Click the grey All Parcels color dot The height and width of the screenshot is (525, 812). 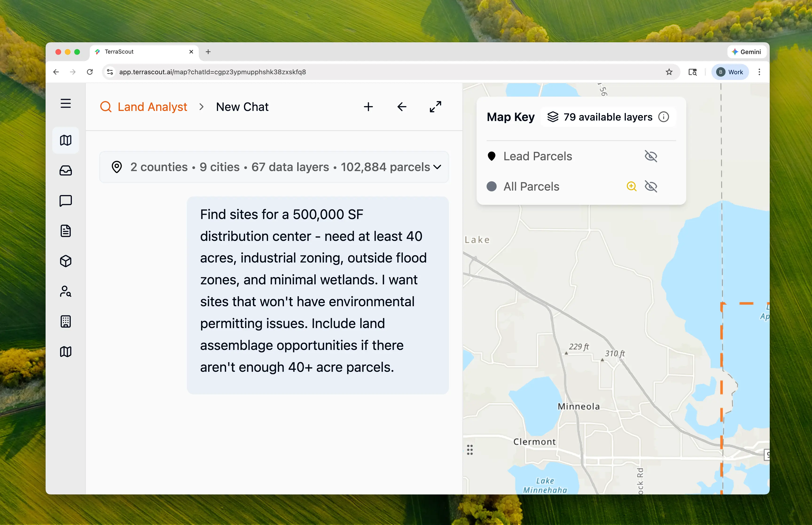pos(491,187)
